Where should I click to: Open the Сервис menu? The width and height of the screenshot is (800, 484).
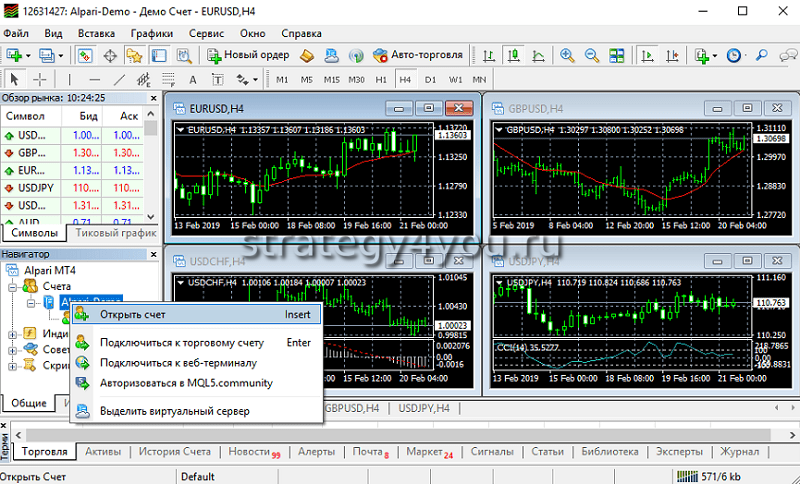(x=205, y=32)
